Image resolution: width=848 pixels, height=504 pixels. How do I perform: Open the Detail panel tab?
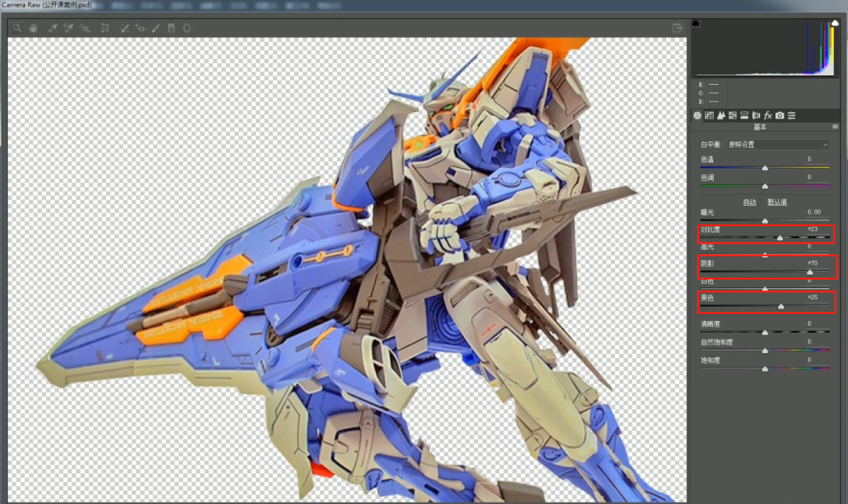pos(721,115)
